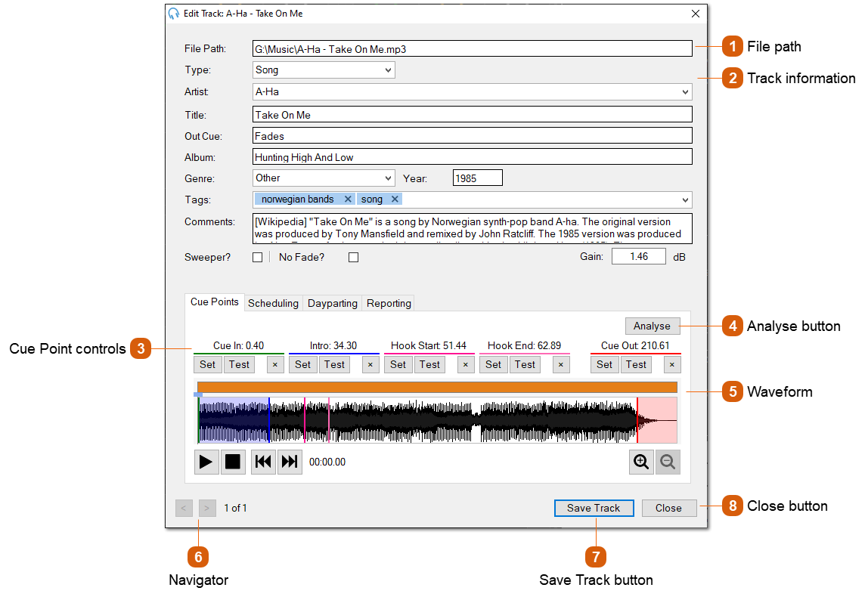
Task: Delete the Intro cue point
Action: [x=370, y=364]
